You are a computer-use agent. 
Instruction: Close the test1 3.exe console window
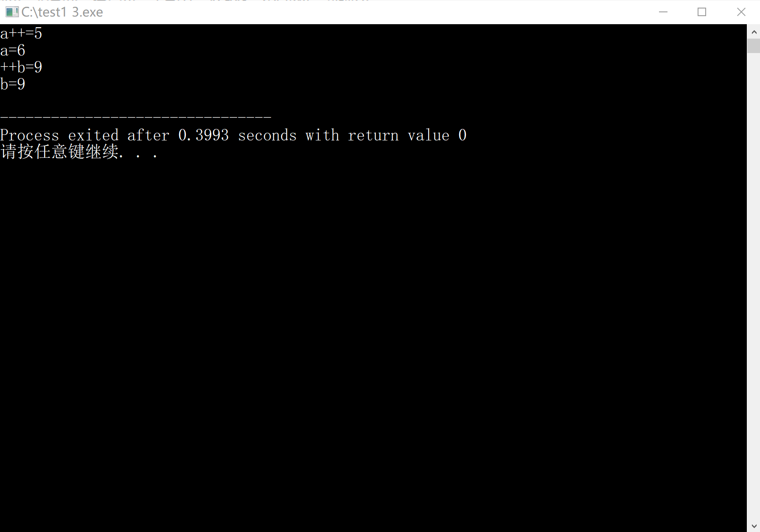(x=741, y=12)
